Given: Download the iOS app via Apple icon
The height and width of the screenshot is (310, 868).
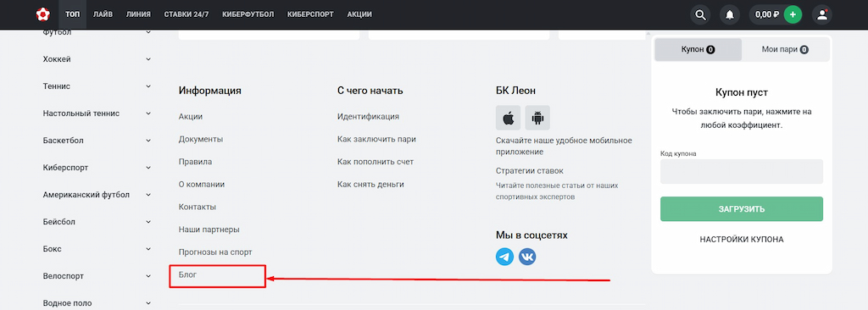Looking at the screenshot, I should pos(509,118).
